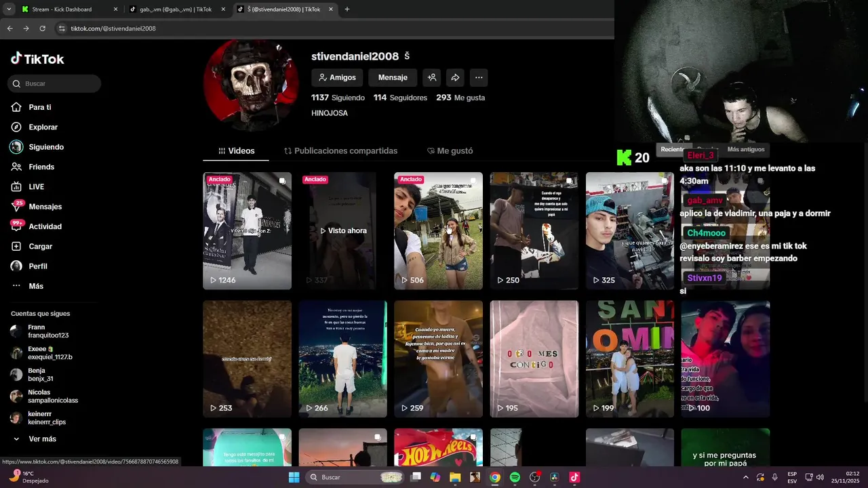Switch to Stream - Kick Dashboard tab
Image resolution: width=868 pixels, height=488 pixels.
coord(68,9)
